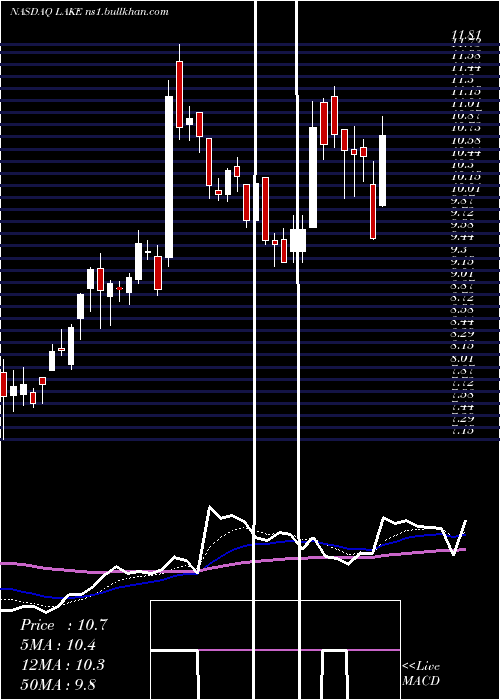
Task: Click the tallest white candlestick body
Action: pyautogui.click(x=169, y=177)
